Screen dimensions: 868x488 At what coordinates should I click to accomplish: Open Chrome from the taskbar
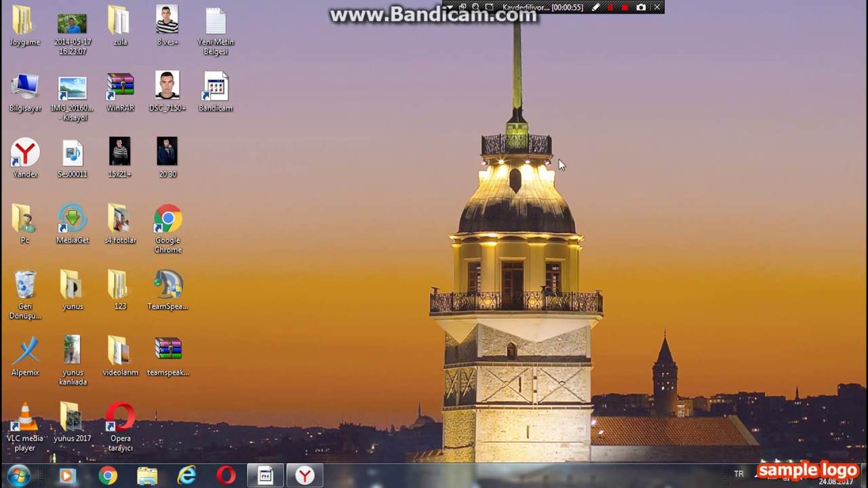coord(107,476)
